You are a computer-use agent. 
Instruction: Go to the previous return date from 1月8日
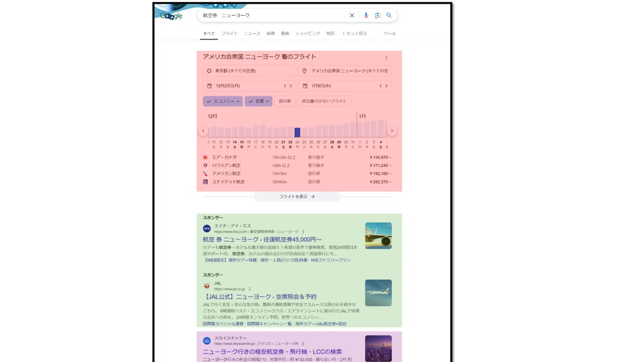coord(381,86)
